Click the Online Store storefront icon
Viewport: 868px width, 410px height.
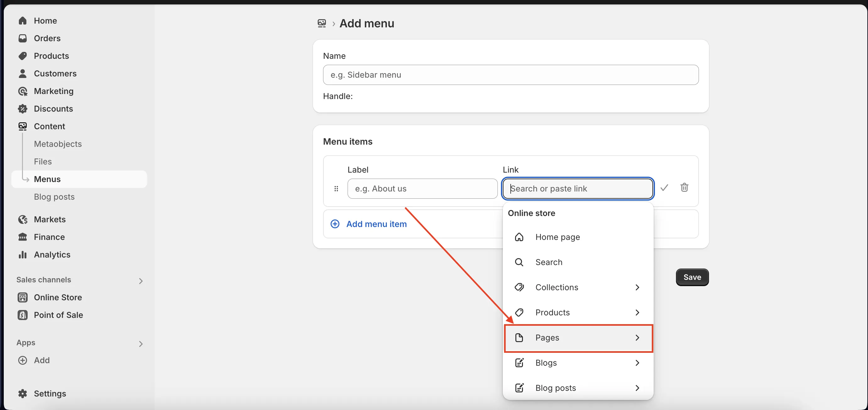point(23,297)
